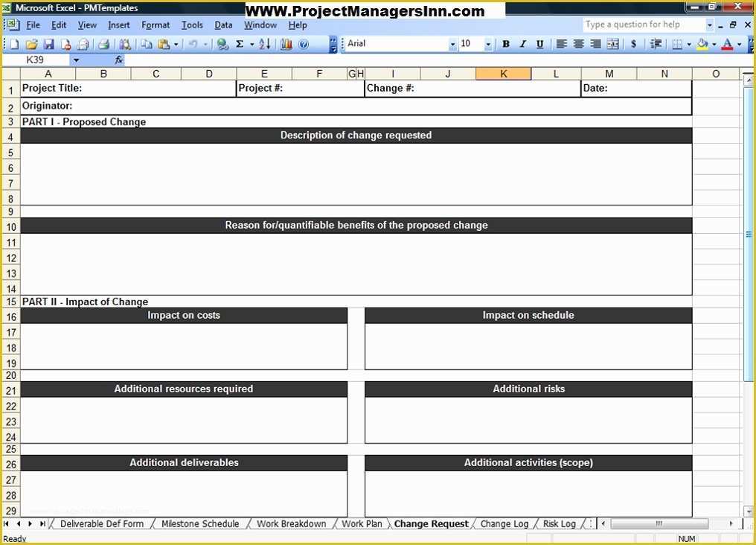Save the workbook with the floppy icon
Image resolution: width=756 pixels, height=545 pixels.
48,45
